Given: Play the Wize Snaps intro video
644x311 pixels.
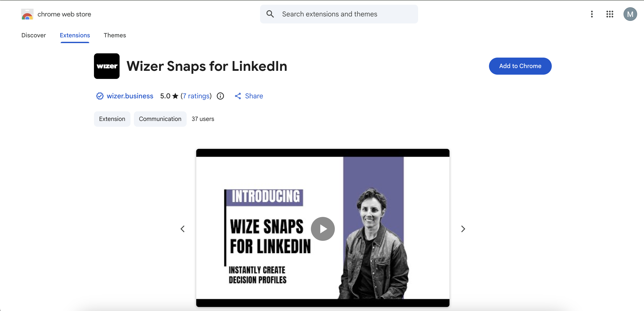Looking at the screenshot, I should (x=322, y=229).
